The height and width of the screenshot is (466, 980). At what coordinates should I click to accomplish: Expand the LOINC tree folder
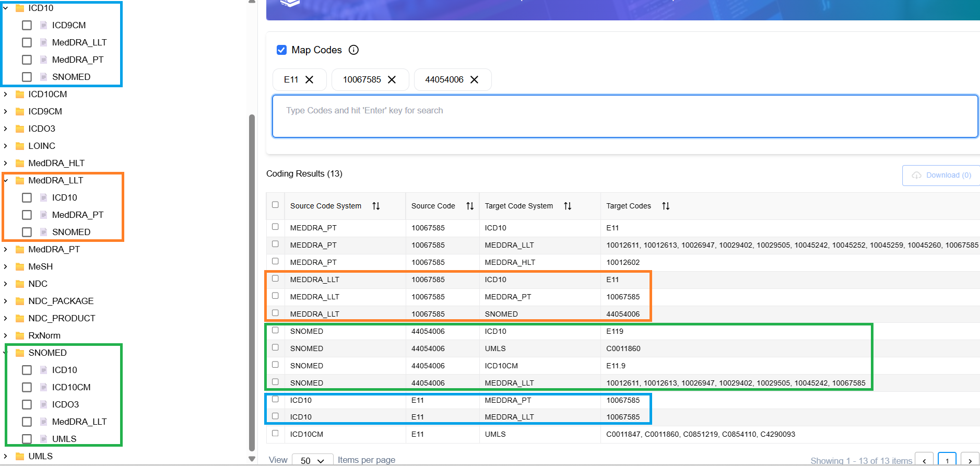[6, 146]
